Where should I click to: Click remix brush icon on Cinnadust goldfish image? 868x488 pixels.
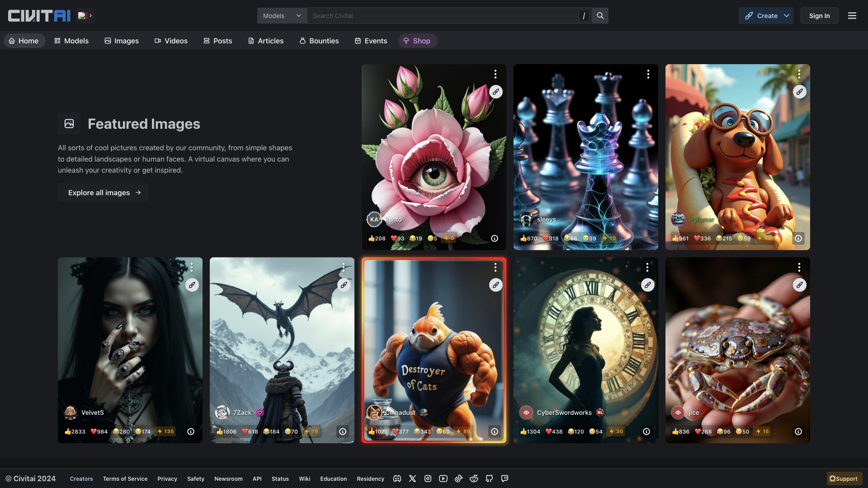click(496, 285)
